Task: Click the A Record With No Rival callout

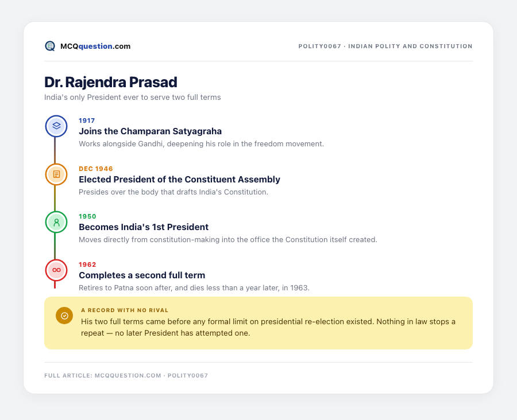Action: click(x=258, y=323)
